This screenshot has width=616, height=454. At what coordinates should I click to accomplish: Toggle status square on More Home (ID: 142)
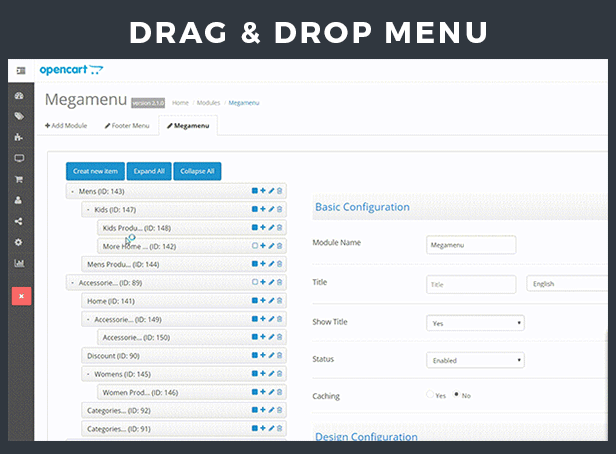[x=255, y=245]
